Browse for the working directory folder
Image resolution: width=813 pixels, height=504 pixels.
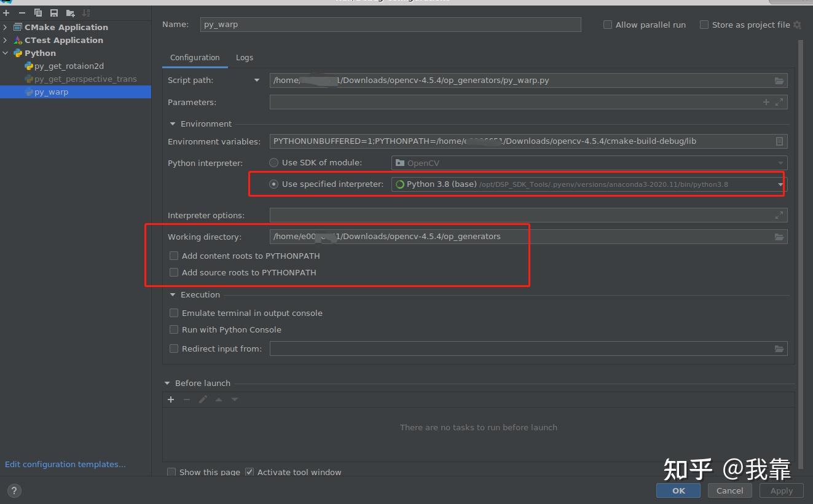tap(779, 237)
